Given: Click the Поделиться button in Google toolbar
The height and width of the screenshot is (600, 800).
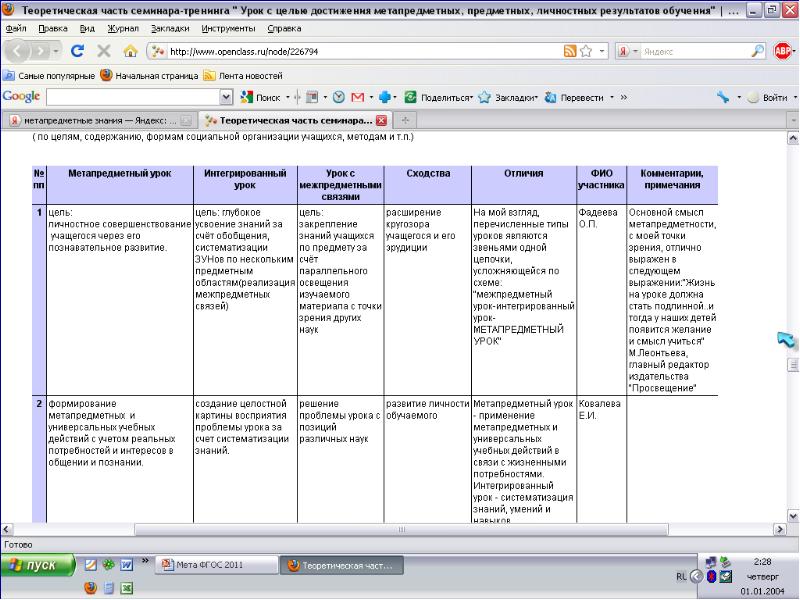Looking at the screenshot, I should pyautogui.click(x=439, y=97).
